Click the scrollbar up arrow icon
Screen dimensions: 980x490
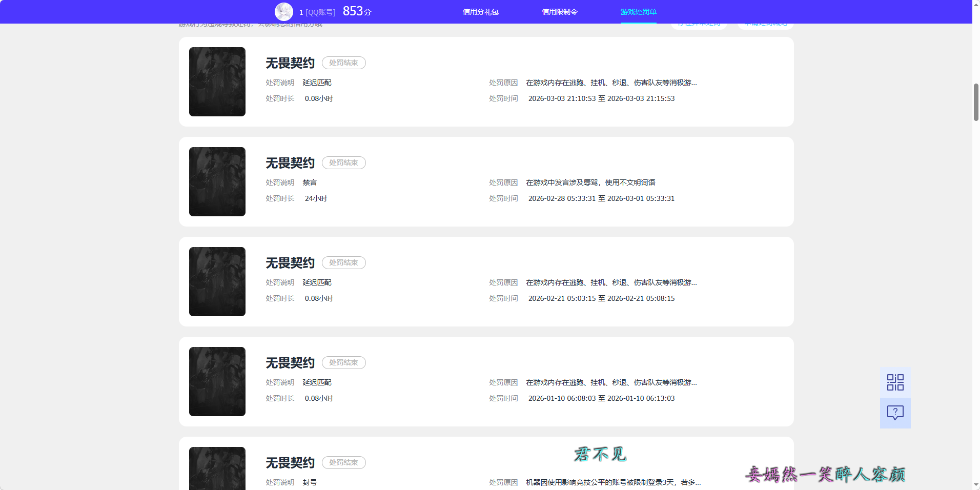click(x=975, y=4)
